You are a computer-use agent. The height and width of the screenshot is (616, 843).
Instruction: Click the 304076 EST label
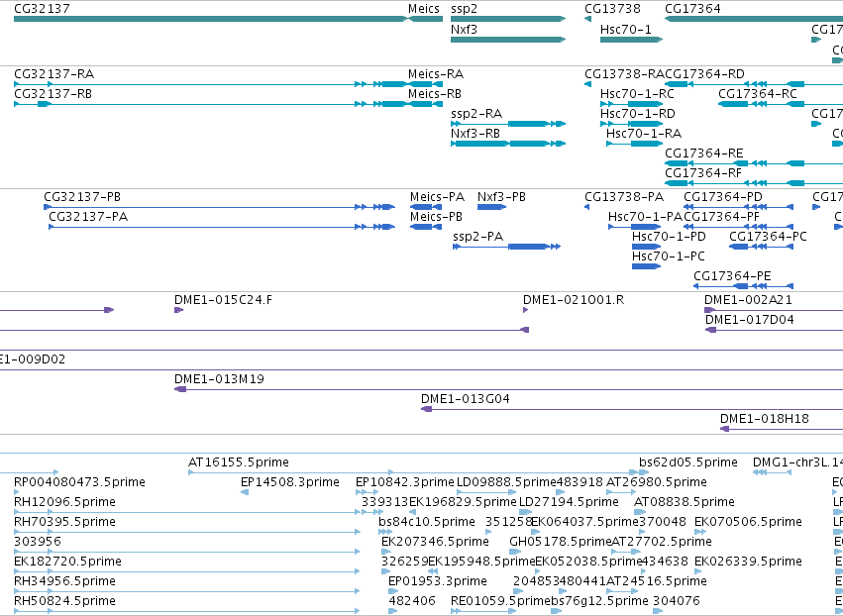(677, 601)
